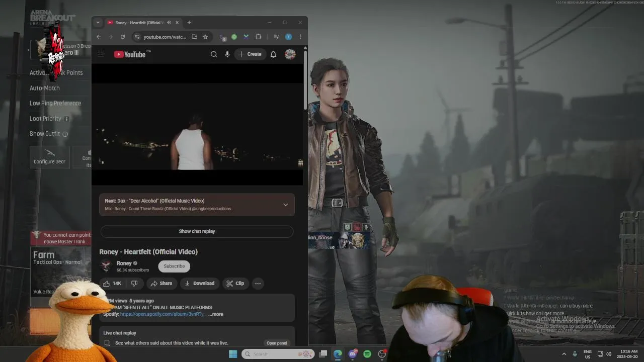Select Loot Priority in game menu

coord(45,119)
